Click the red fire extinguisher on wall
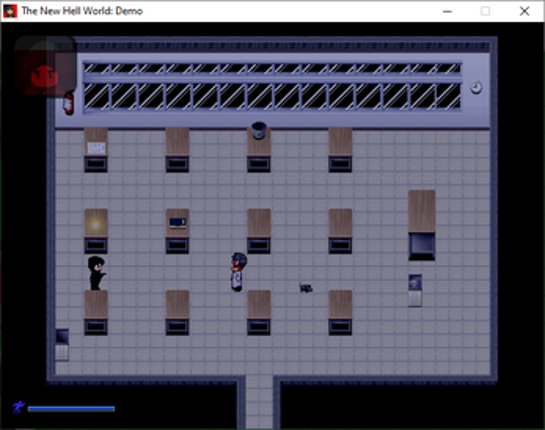 (x=68, y=103)
